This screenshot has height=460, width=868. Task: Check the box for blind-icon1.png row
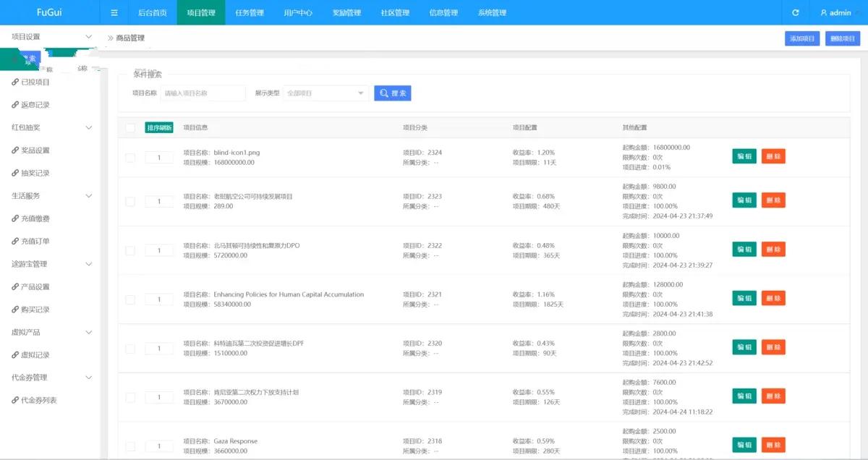tap(130, 158)
